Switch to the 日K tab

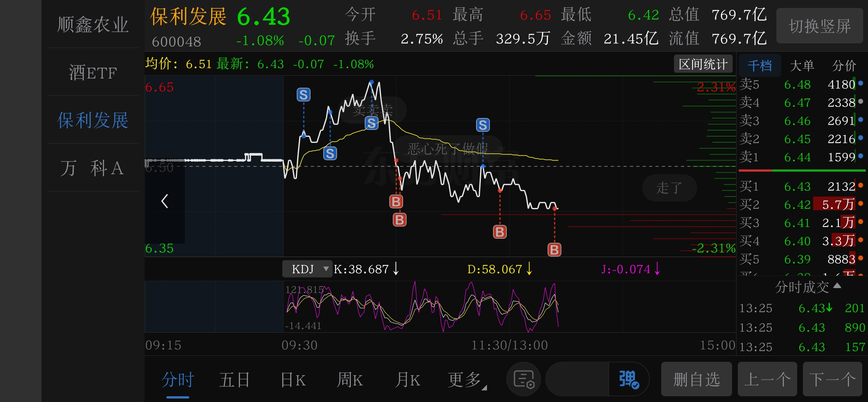tap(293, 380)
